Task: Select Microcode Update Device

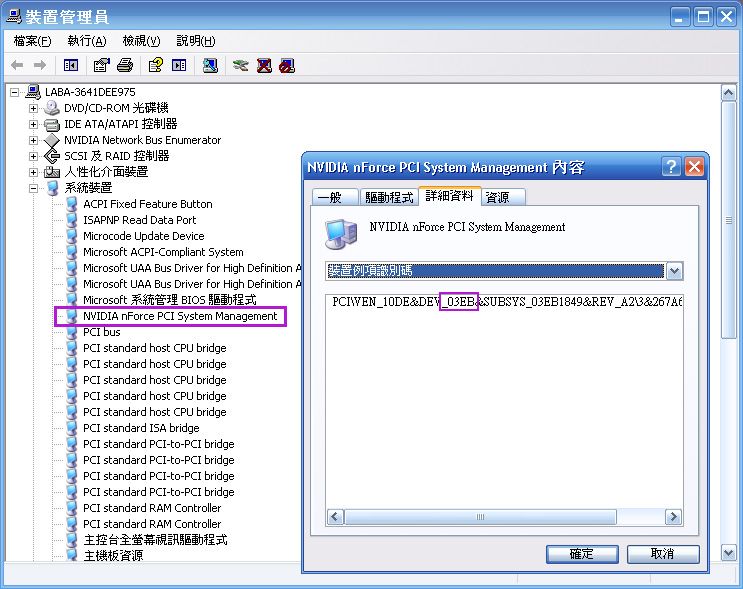Action: [144, 236]
